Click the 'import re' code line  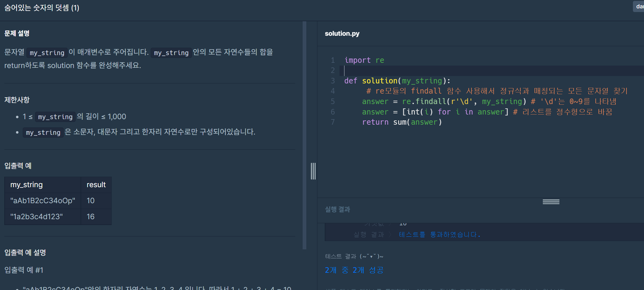coord(364,60)
